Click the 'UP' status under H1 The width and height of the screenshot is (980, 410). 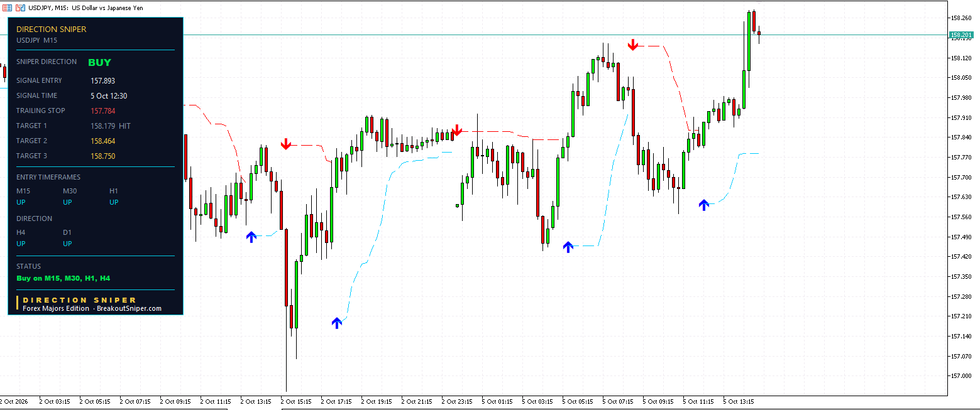pos(114,202)
